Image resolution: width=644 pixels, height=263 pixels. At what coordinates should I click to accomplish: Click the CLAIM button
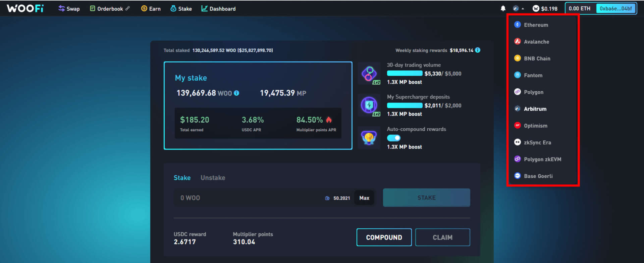click(443, 237)
